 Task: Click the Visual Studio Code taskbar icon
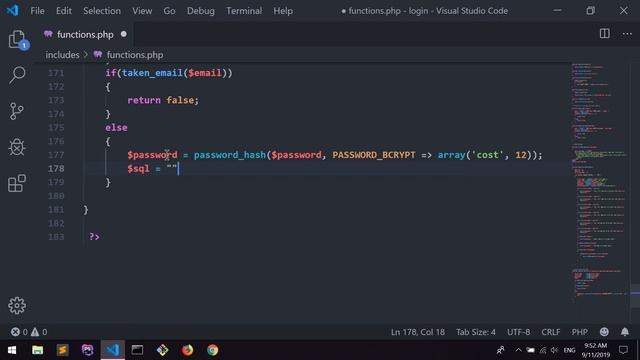click(113, 350)
